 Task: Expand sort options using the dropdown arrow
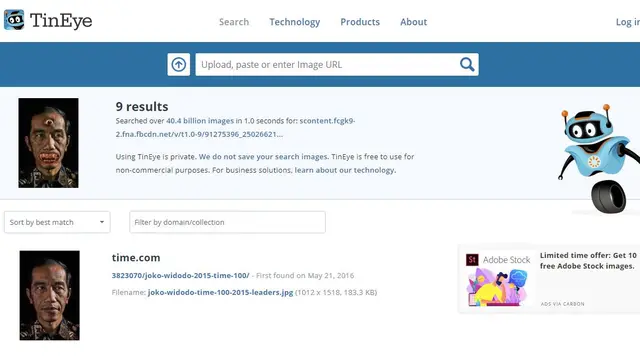click(102, 222)
